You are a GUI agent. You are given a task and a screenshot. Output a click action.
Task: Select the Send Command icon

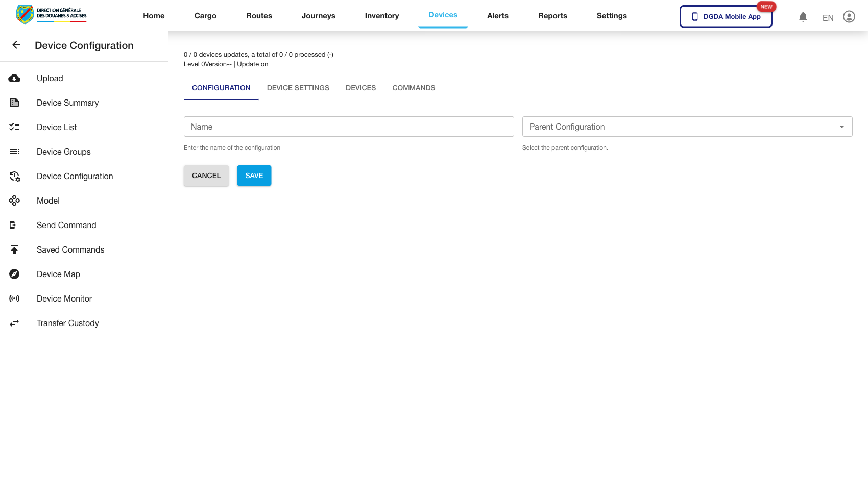click(x=14, y=224)
